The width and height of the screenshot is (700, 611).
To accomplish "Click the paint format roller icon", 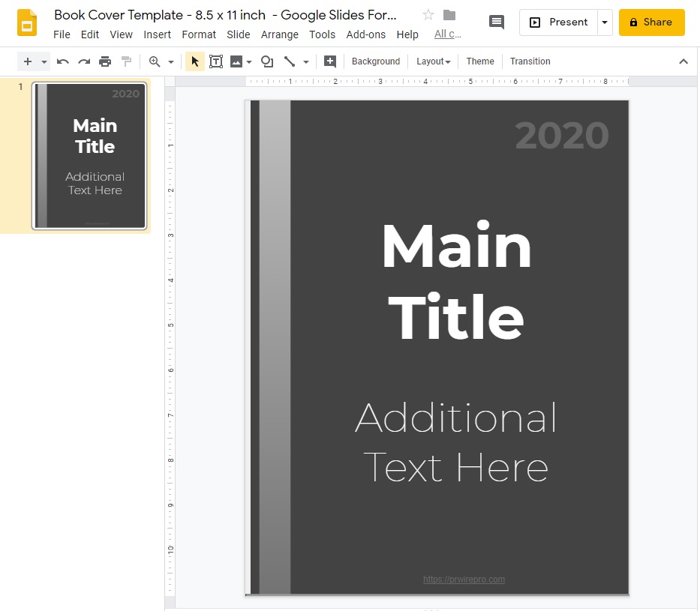I will pyautogui.click(x=126, y=61).
